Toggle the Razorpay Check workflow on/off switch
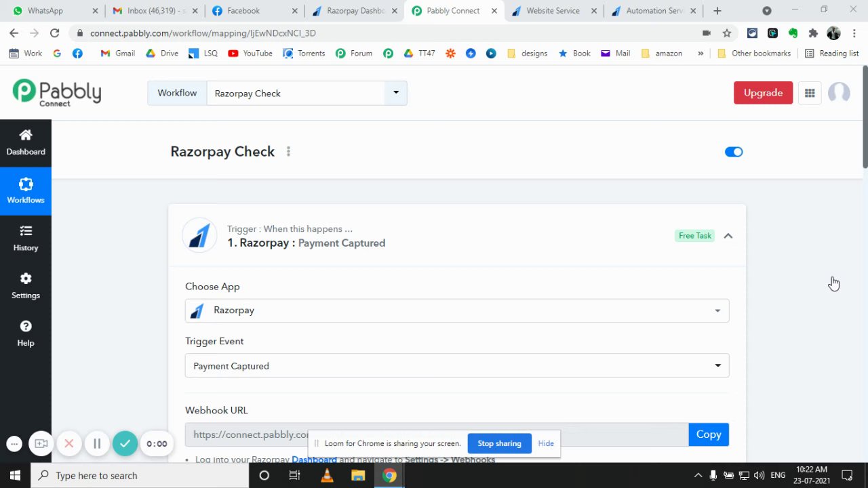Screen dimensions: 868x488 (x=734, y=152)
